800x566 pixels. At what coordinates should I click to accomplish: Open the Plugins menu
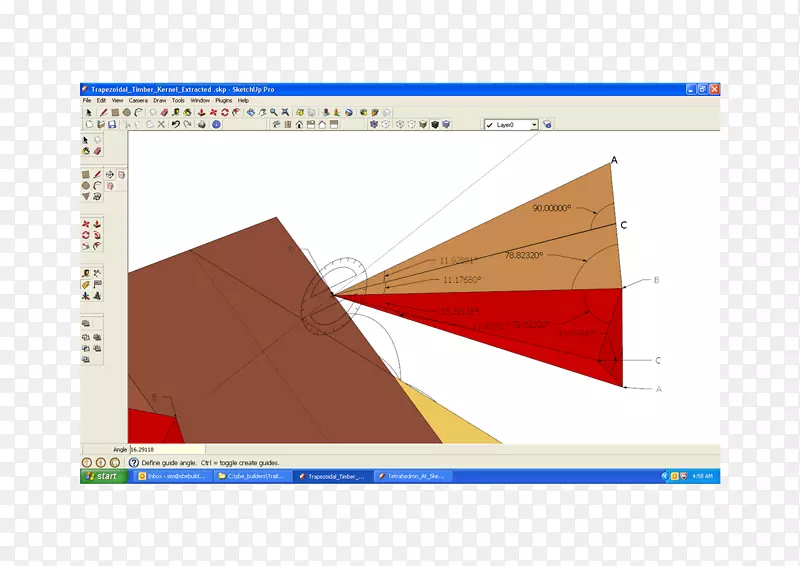(x=223, y=101)
